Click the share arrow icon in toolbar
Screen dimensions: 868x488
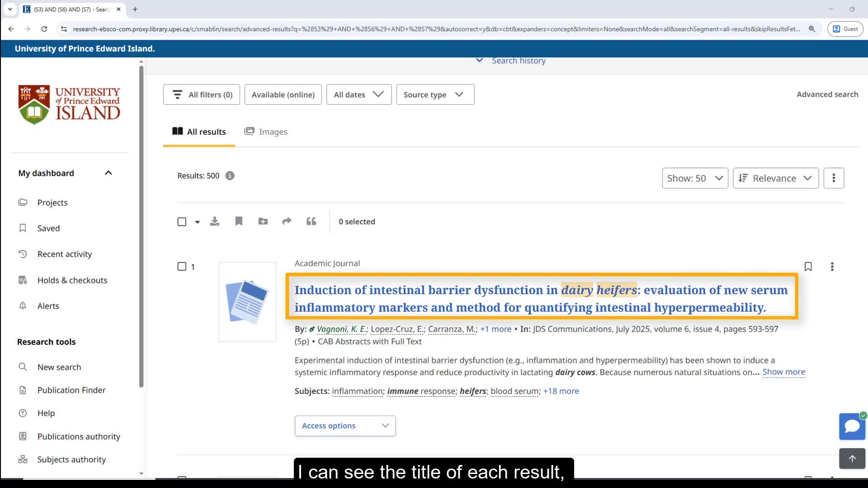click(x=287, y=221)
